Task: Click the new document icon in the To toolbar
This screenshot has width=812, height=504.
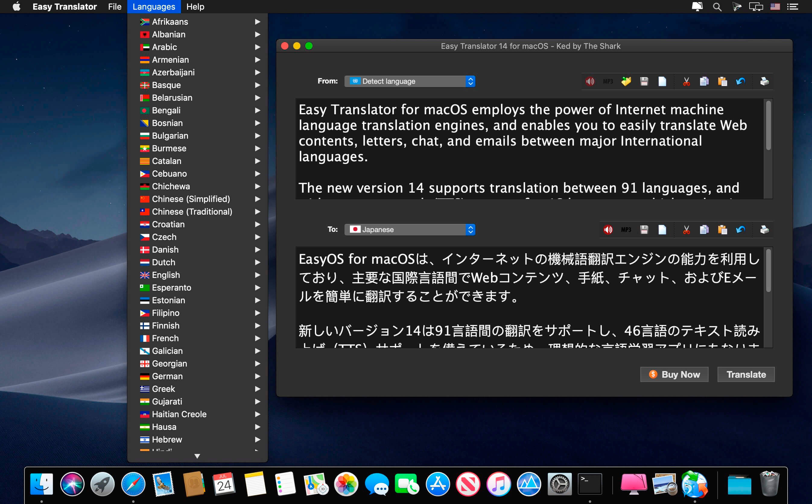Action: [662, 229]
